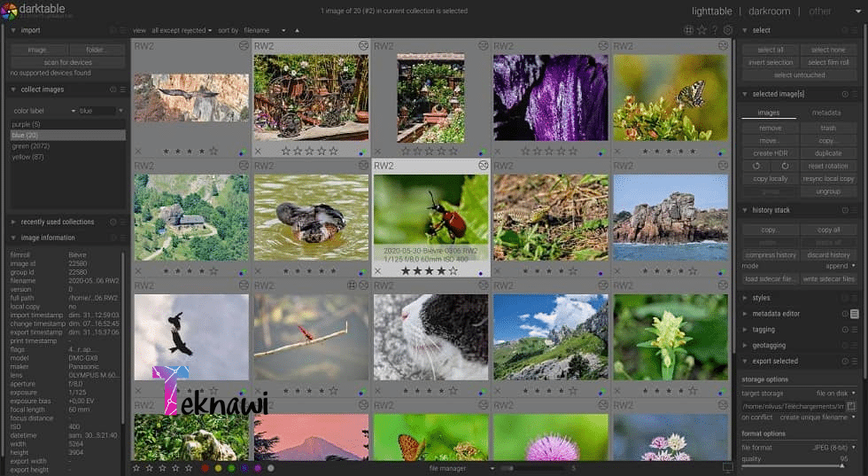Click the scan for devices button
The width and height of the screenshot is (868, 476).
pos(67,62)
